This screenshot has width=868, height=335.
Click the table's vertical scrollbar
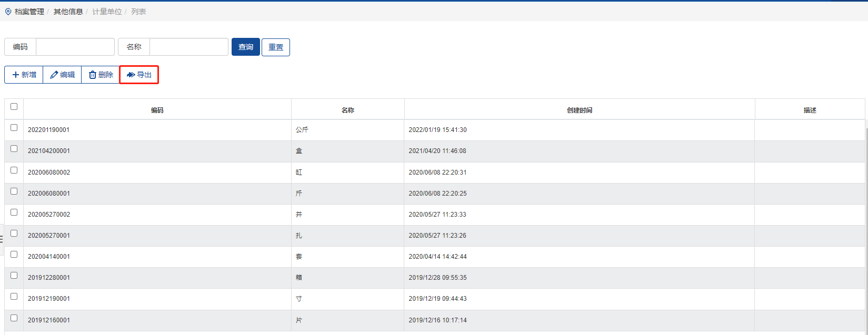pyautogui.click(x=866, y=210)
